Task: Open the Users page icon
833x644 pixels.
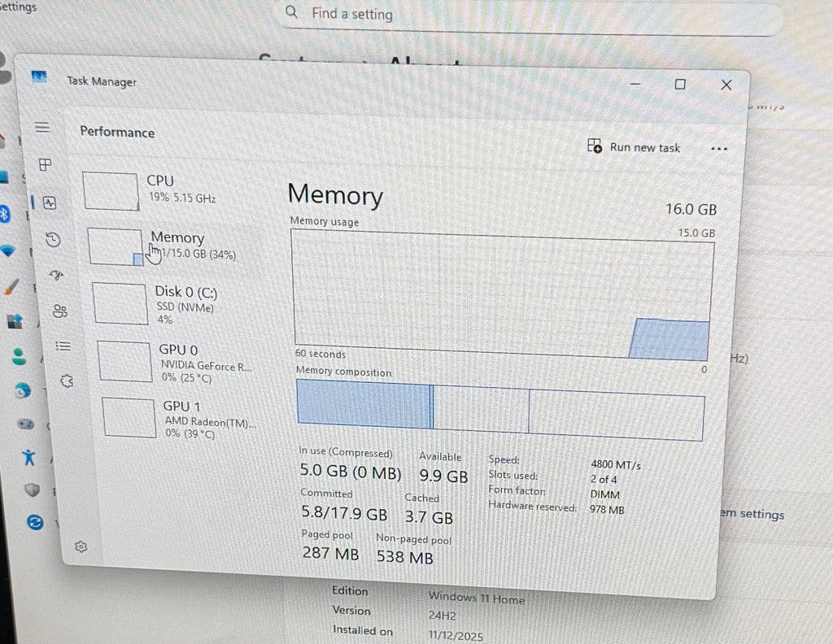Action: [x=60, y=311]
